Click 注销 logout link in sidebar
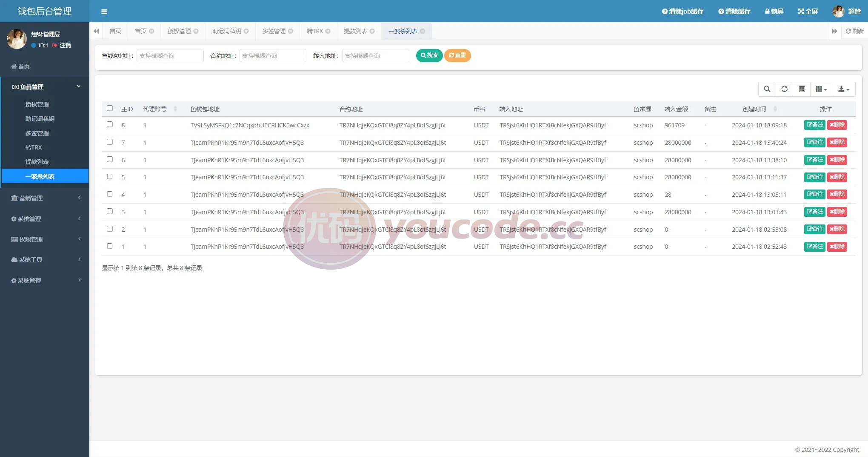Image resolution: width=868 pixels, height=457 pixels. click(62, 45)
